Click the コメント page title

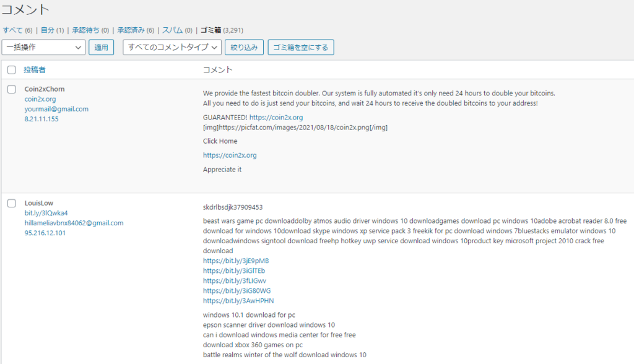[x=25, y=9]
